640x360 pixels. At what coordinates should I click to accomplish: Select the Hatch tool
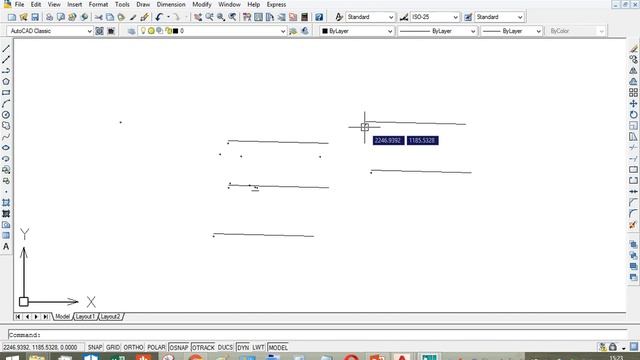point(6,203)
